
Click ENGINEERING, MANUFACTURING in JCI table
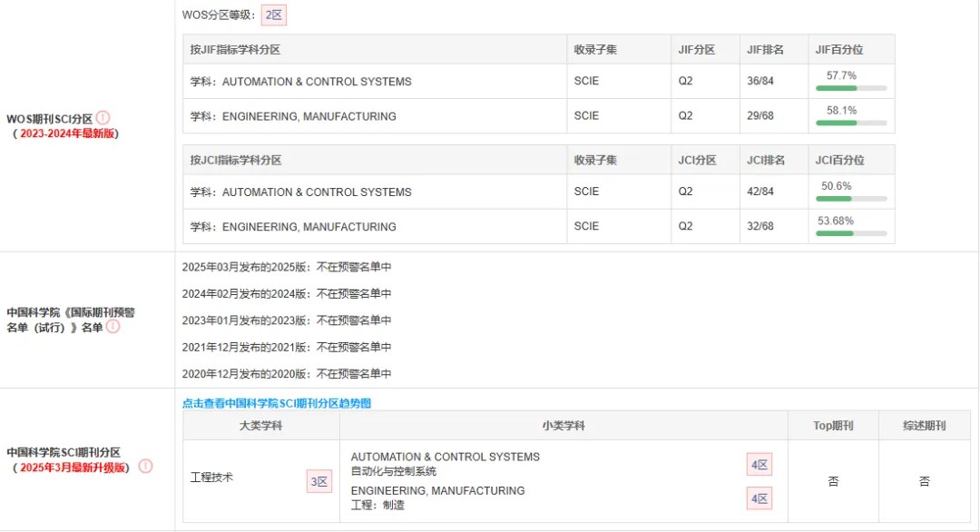(309, 227)
